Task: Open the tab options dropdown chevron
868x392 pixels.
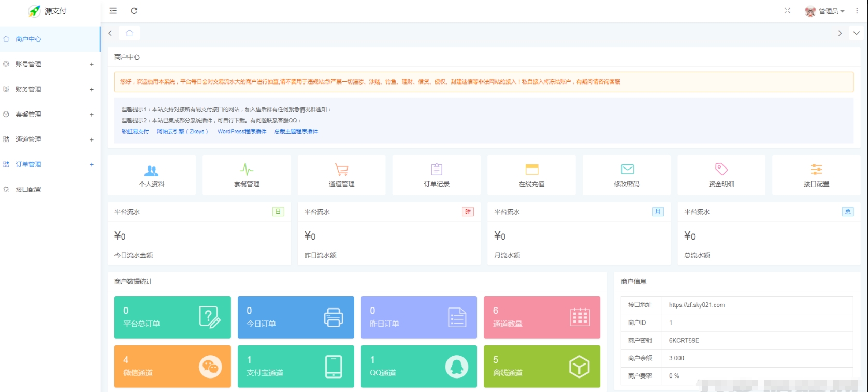Action: pos(856,33)
